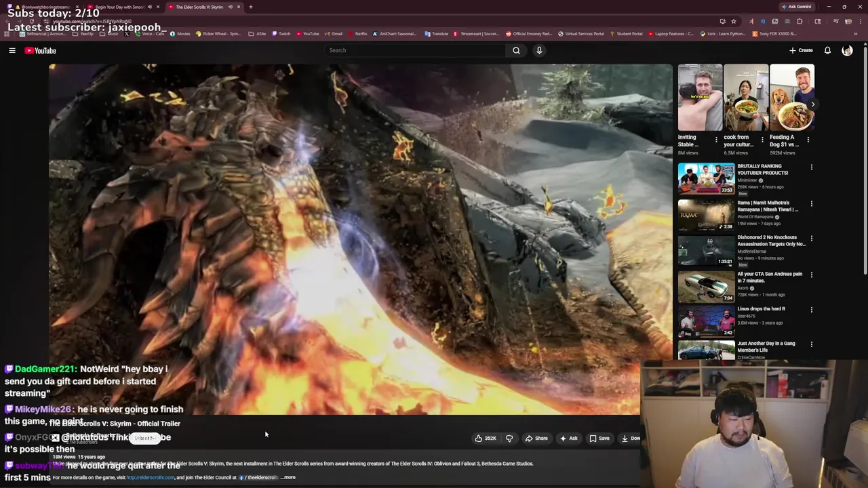Screen dimensions: 868x488
Task: Dislike the Skyrim trailer video
Action: (509, 439)
